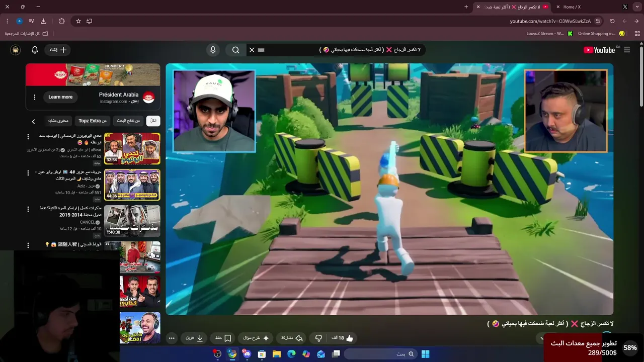
Task: Open more actions menu below the video
Action: 172,338
